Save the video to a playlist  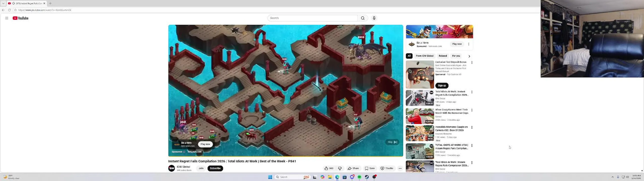(x=370, y=168)
